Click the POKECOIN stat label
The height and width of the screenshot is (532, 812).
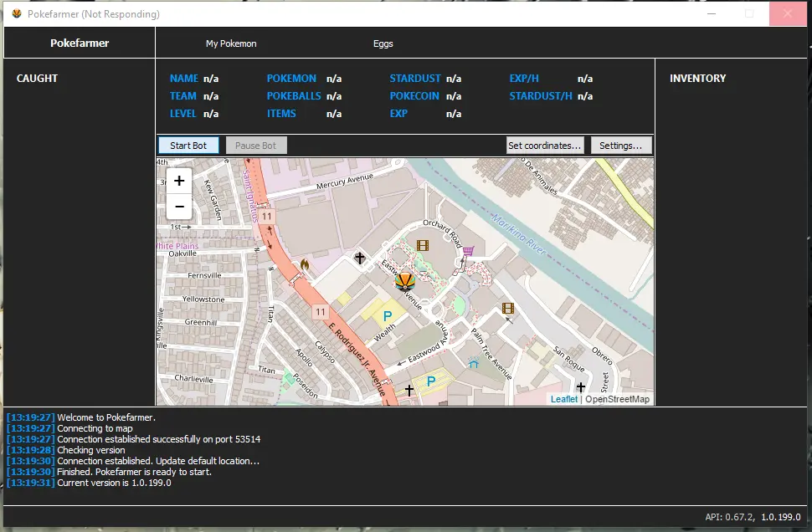(x=414, y=95)
